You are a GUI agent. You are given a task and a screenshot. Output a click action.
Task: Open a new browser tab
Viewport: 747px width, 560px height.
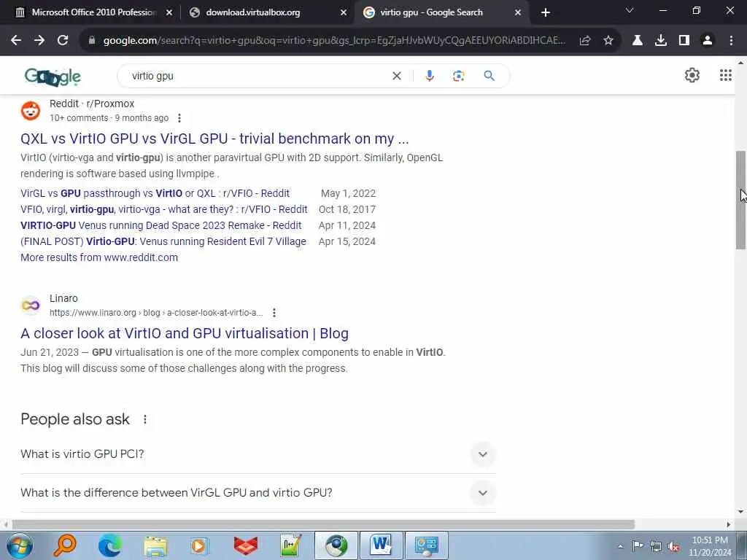click(546, 12)
